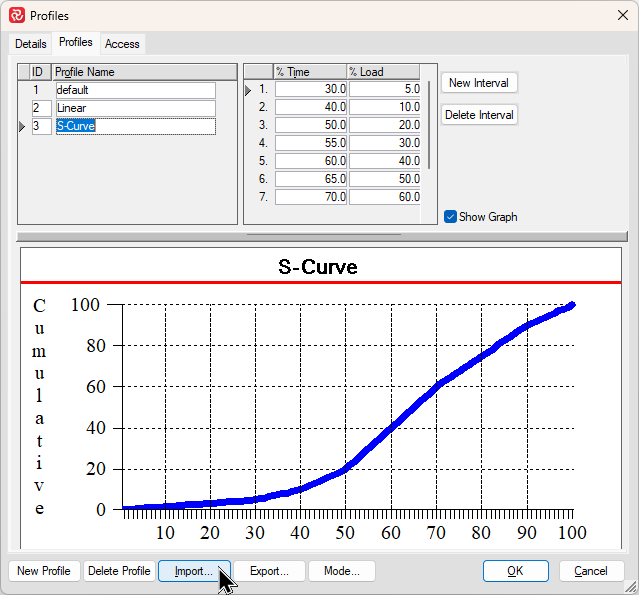Click the Profiles app icon in title bar
Image resolution: width=639 pixels, height=595 pixels.
[16, 16]
